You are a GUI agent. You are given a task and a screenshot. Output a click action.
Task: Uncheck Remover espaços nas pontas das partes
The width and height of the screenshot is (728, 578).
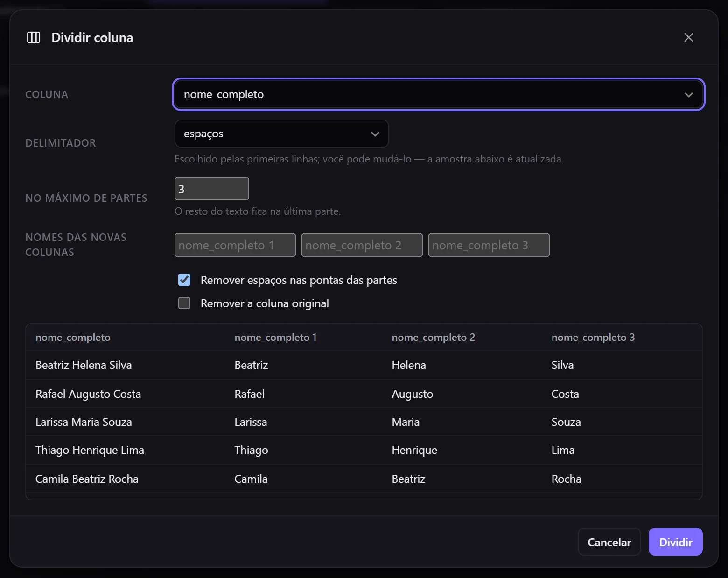pyautogui.click(x=184, y=280)
